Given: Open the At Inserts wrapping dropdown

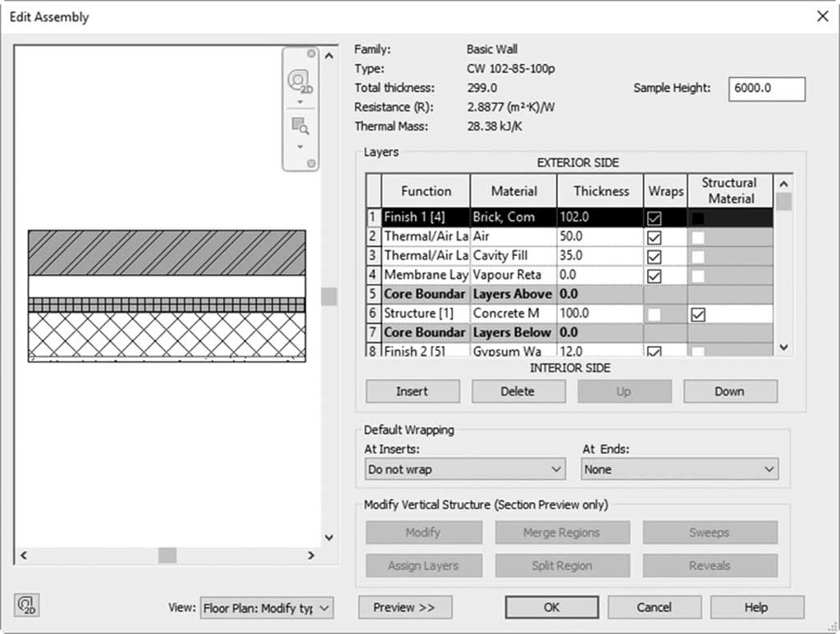Looking at the screenshot, I should point(465,469).
